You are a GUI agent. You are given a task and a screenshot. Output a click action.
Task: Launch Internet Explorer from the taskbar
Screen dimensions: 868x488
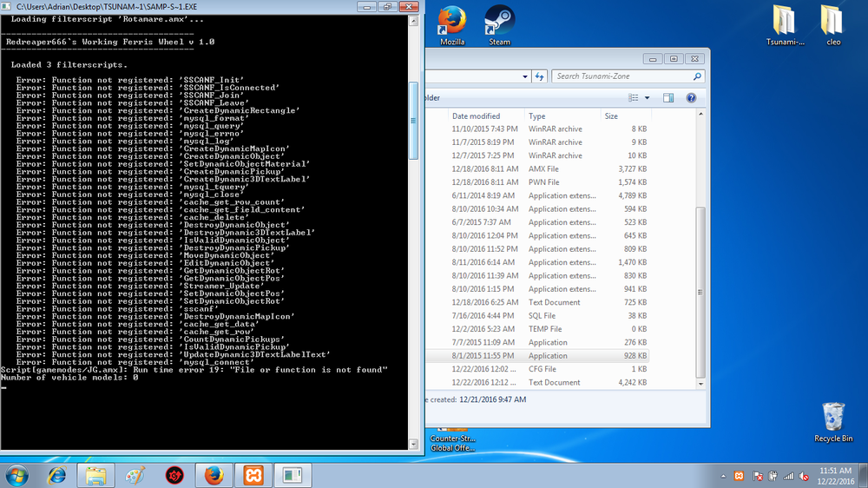(x=57, y=475)
